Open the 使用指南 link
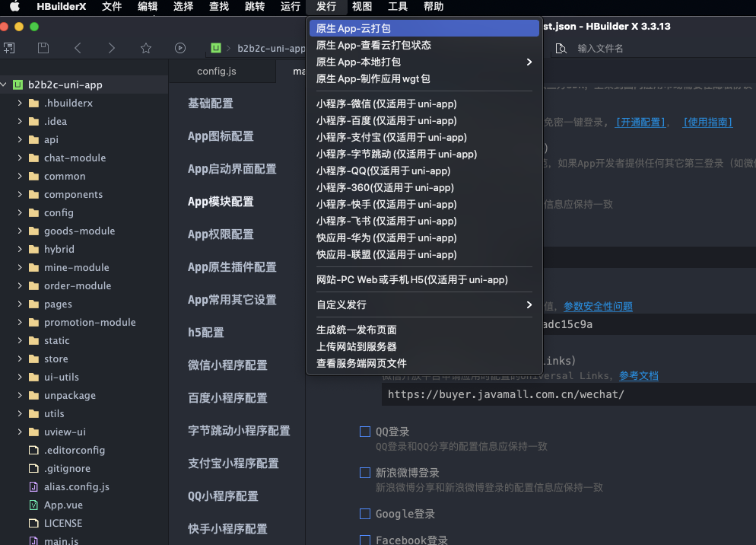Viewport: 756px width, 545px height. coord(708,122)
